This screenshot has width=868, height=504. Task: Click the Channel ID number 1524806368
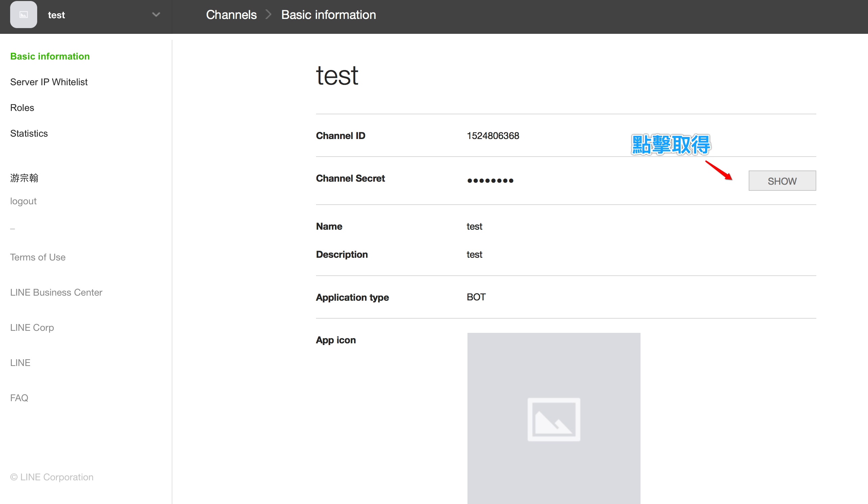click(x=492, y=136)
